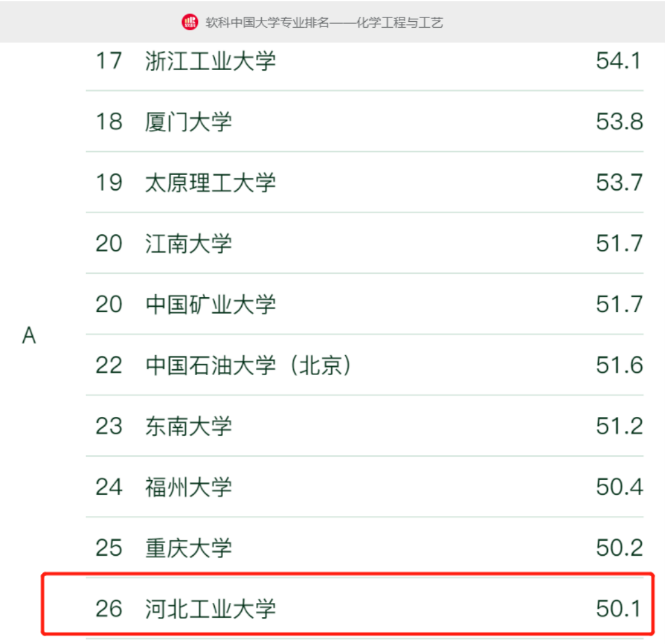The height and width of the screenshot is (644, 665).
Task: Open 中国石油大学（北京）entry
Action: (249, 365)
